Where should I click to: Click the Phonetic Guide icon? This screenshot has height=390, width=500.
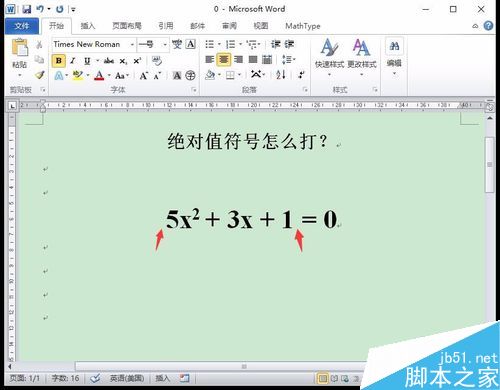click(177, 44)
